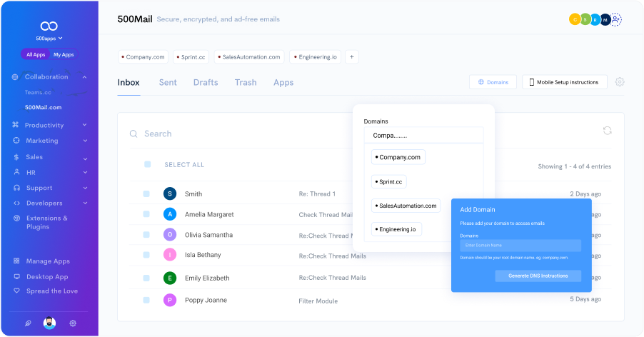Open the Inbox tab
Screen dimensions: 644x337
[x=129, y=83]
